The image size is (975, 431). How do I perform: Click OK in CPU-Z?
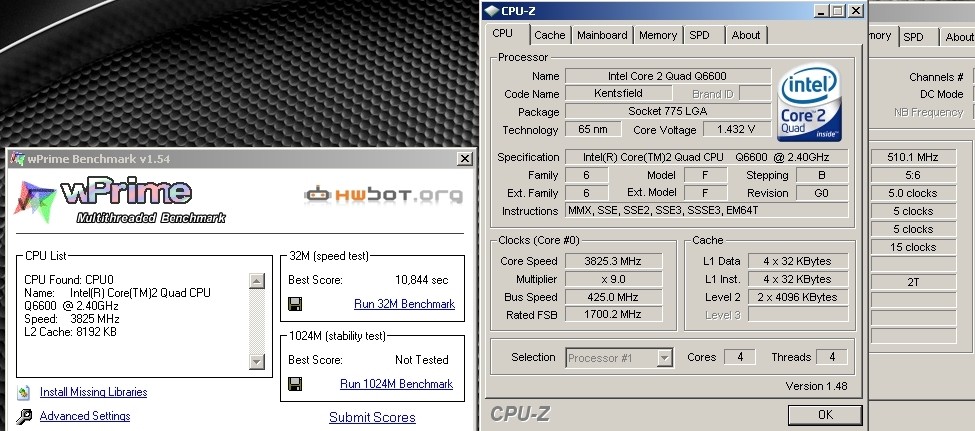point(825,415)
